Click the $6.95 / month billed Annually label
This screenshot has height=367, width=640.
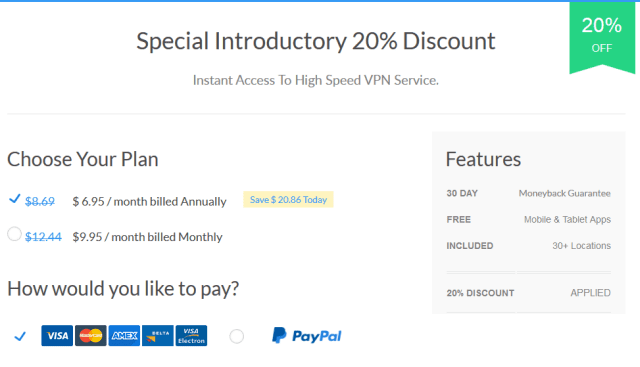[x=149, y=201]
